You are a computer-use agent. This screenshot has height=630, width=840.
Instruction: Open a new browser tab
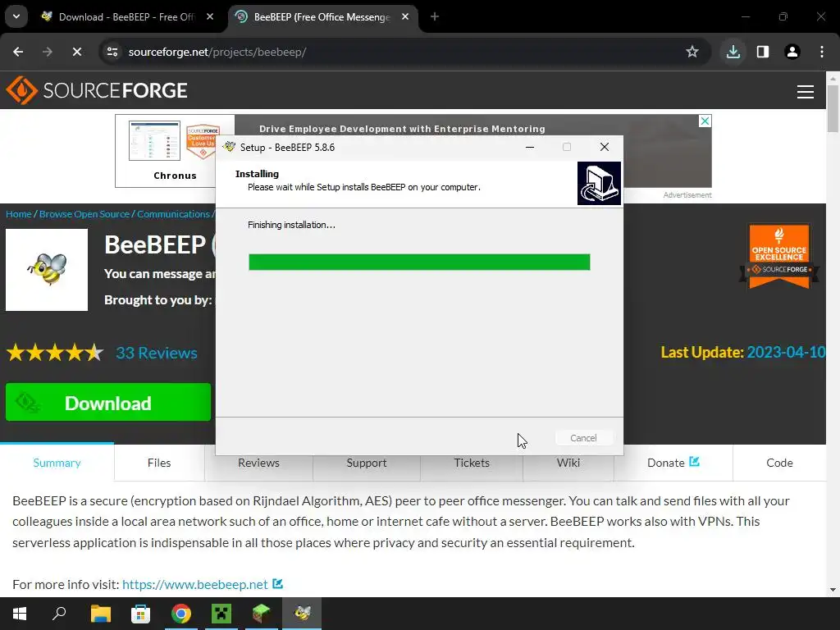(435, 16)
